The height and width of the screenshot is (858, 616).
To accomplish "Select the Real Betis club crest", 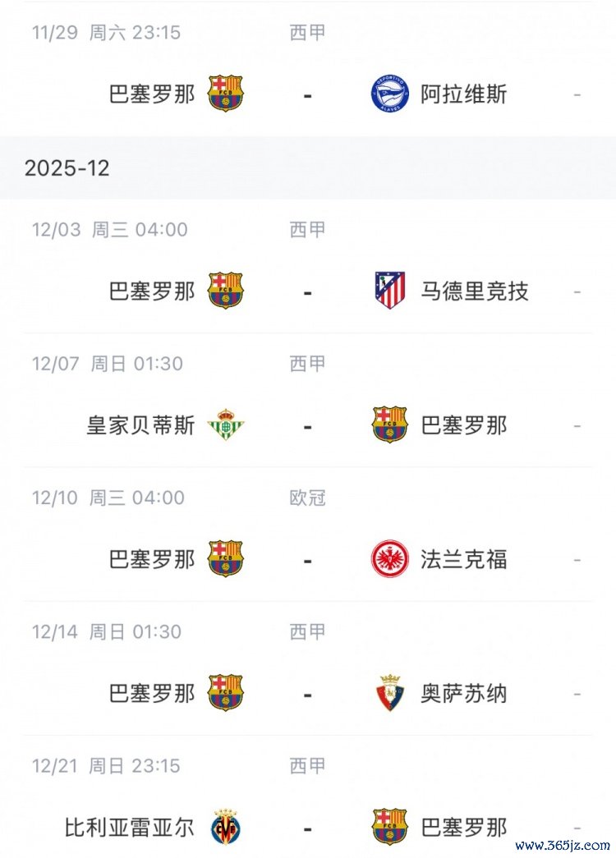I will (x=225, y=425).
